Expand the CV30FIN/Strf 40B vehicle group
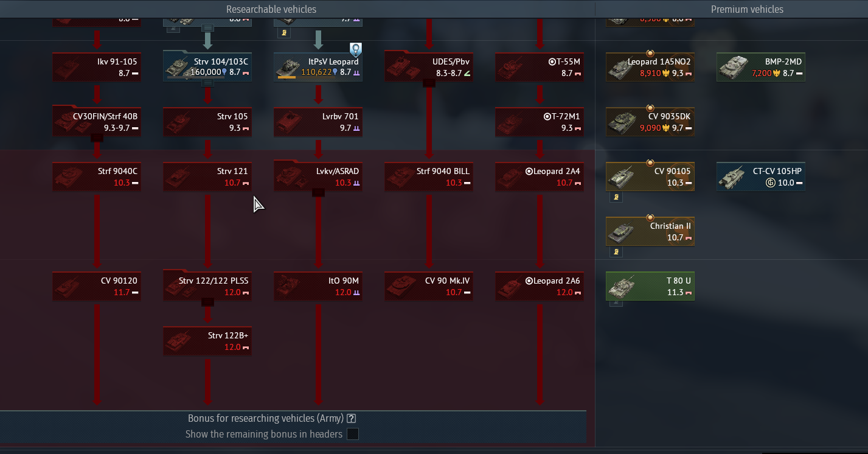 [97, 121]
